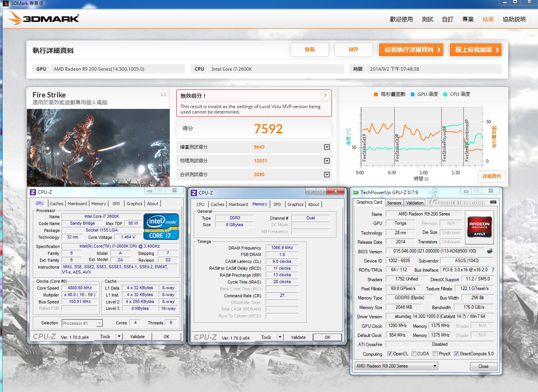The height and width of the screenshot is (392, 538).
Task: Open the 專業 tab in 3DMark
Action: pos(468,19)
